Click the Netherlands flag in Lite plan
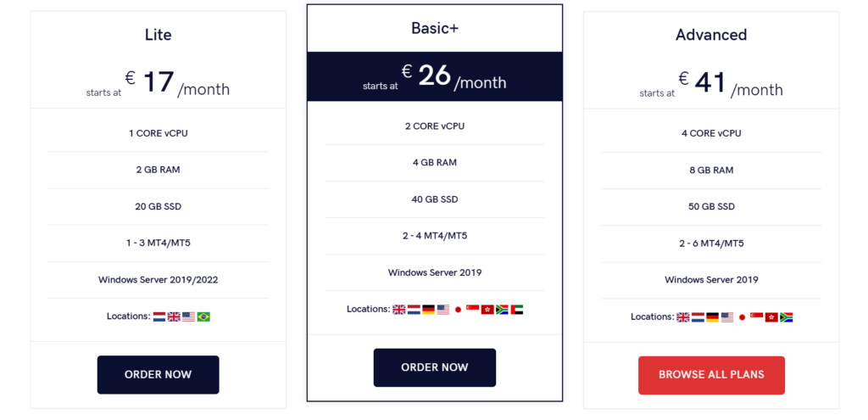The height and width of the screenshot is (420, 868). (159, 316)
